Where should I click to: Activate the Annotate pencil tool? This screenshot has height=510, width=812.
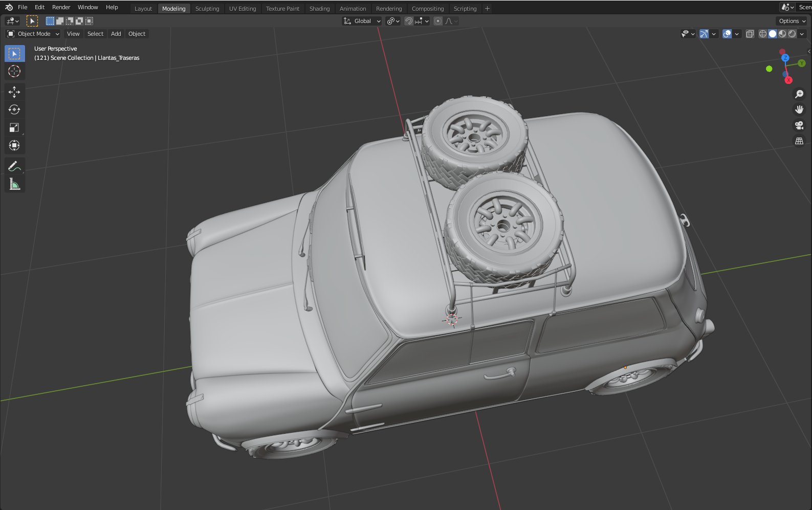[14, 166]
